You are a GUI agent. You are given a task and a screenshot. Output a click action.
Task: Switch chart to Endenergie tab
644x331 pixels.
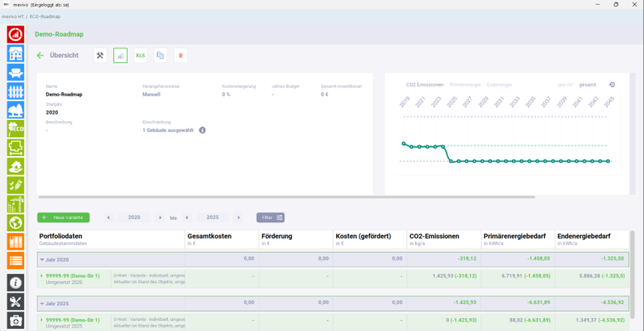tap(500, 84)
